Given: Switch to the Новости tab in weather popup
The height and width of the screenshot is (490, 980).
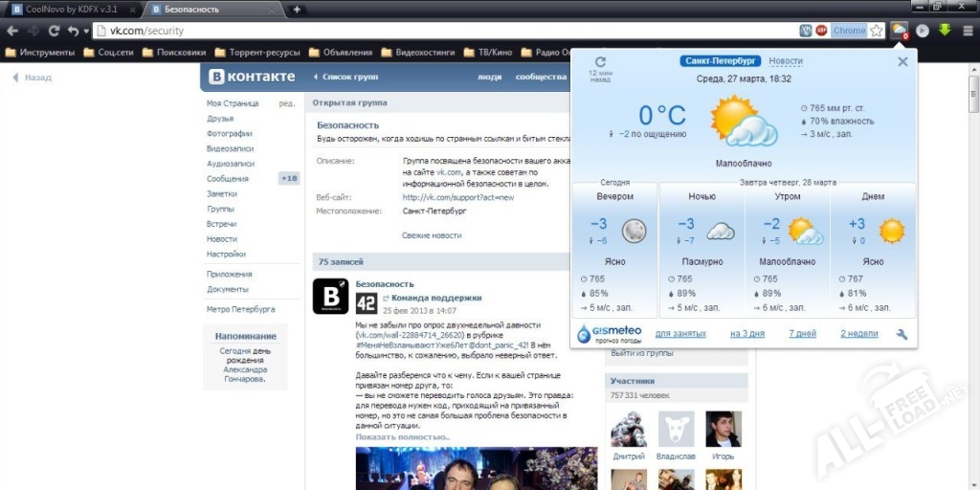Looking at the screenshot, I should click(786, 61).
